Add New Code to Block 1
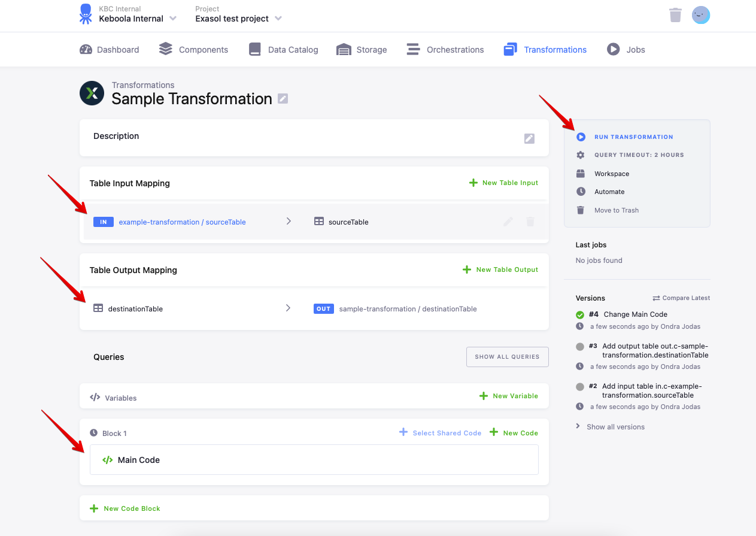The width and height of the screenshot is (756, 536). pos(514,432)
